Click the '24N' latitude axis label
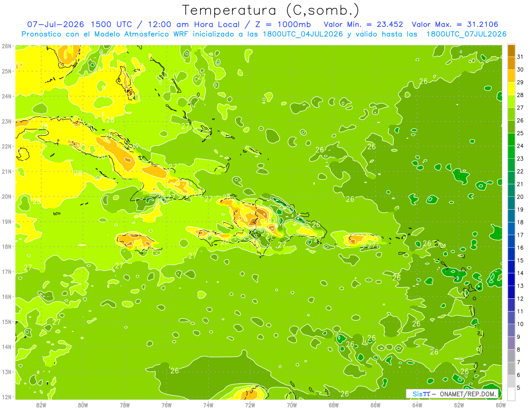532x411 pixels. click(x=6, y=96)
